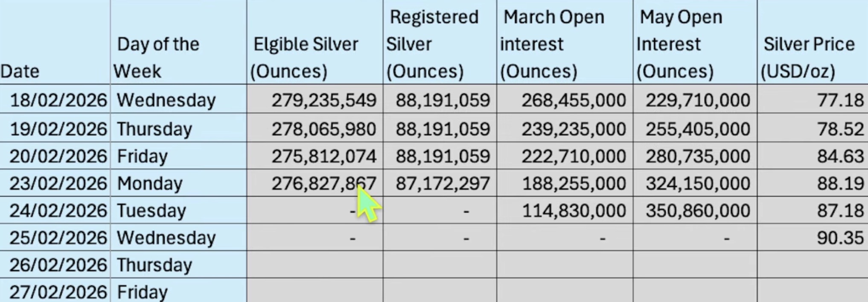The height and width of the screenshot is (302, 868).
Task: Select the registered silver value 87,172,297
Action: 443,183
